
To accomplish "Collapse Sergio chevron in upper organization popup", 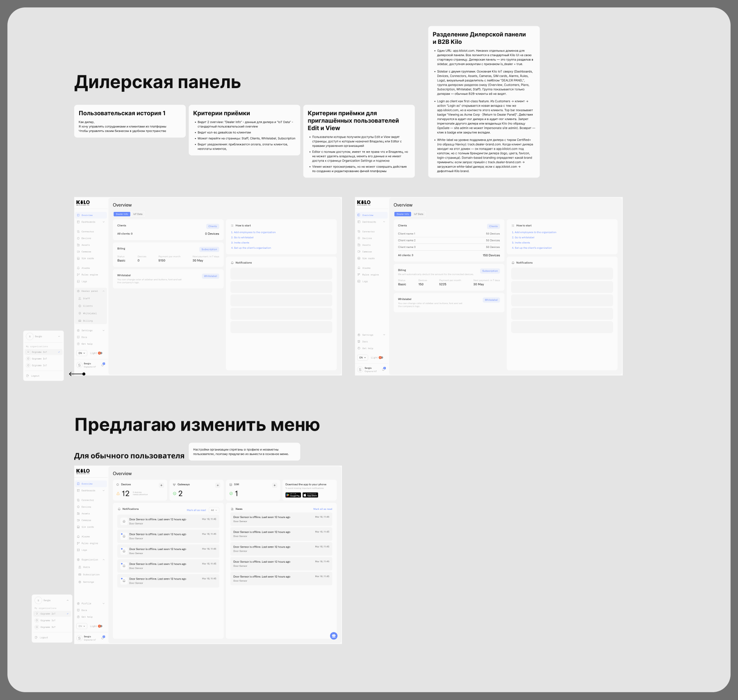I will point(59,336).
